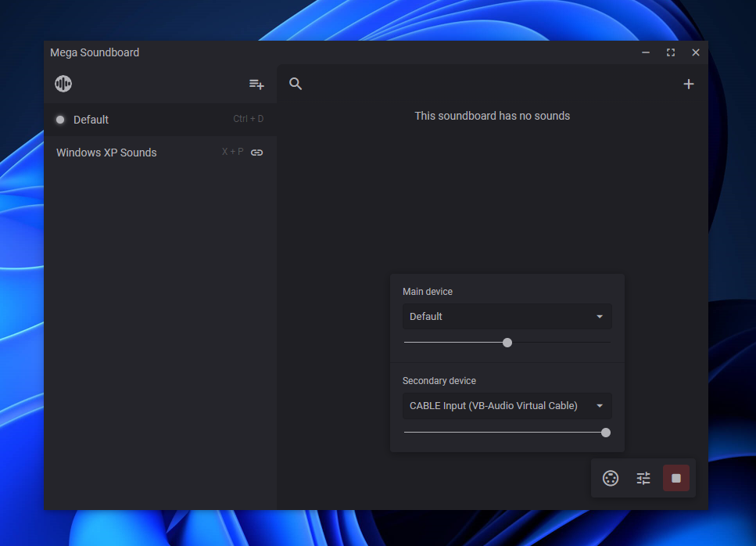Add a new soundboard with playlist-add icon
The height and width of the screenshot is (546, 756).
[256, 84]
